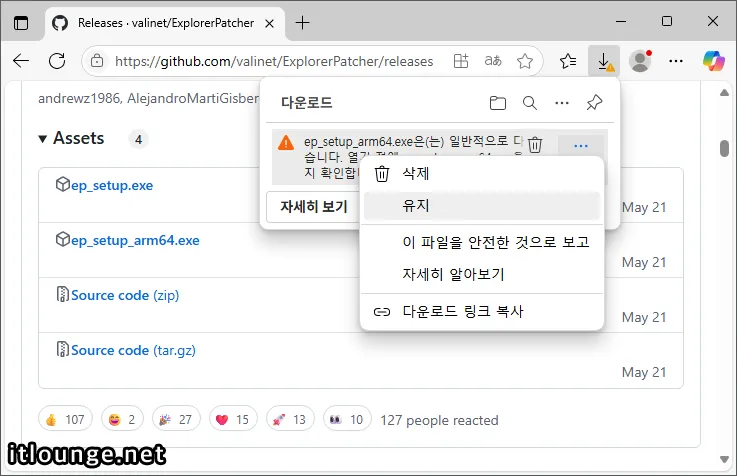Click the party popper reaction 27
Viewport: 737px width, 476px height.
[x=176, y=419]
